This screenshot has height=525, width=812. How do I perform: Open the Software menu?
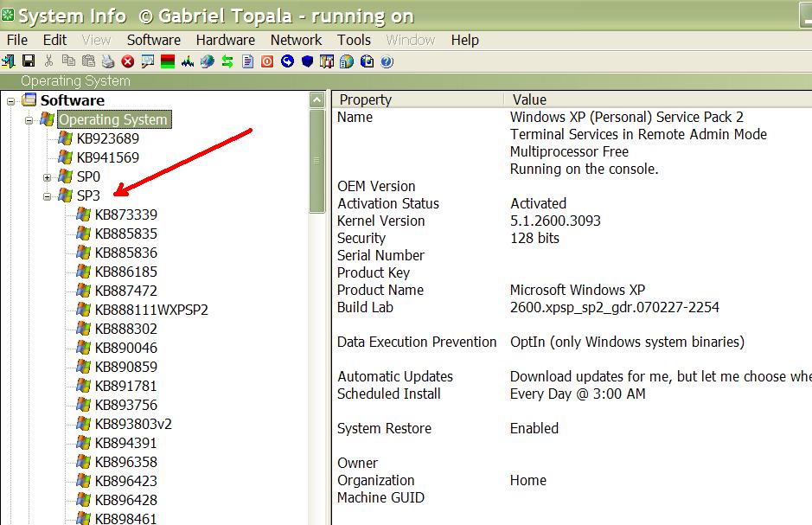(x=154, y=40)
